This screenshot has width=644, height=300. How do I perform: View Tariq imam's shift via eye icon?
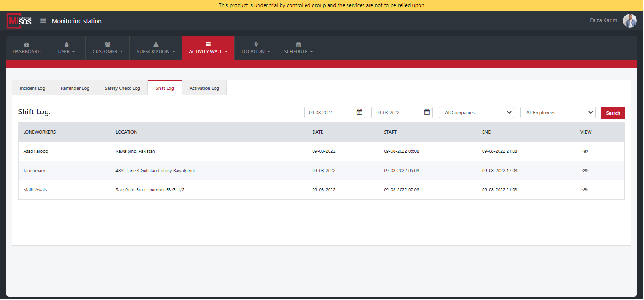pyautogui.click(x=585, y=171)
